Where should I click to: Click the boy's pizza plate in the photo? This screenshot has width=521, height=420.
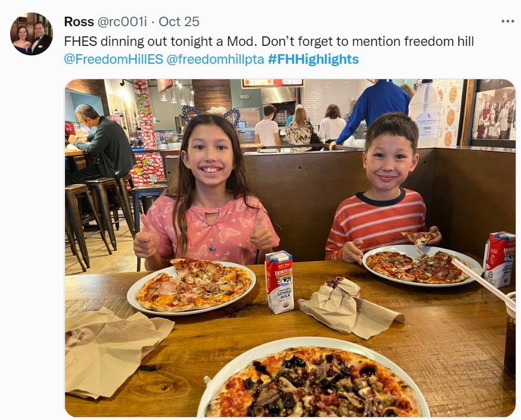tap(421, 266)
